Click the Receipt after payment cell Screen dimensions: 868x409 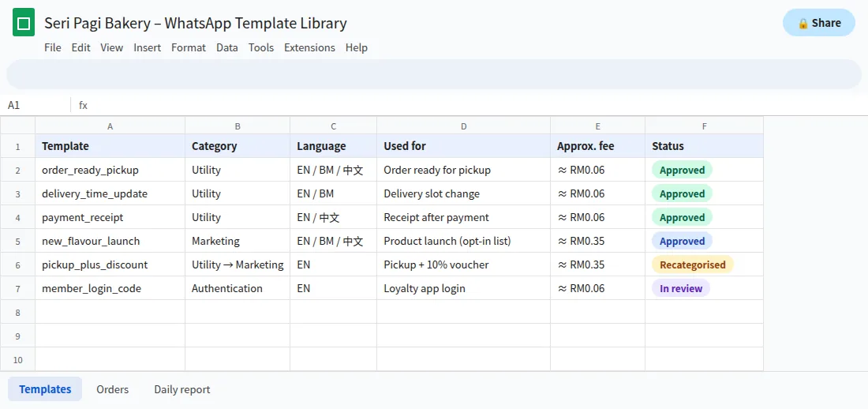[463, 217]
